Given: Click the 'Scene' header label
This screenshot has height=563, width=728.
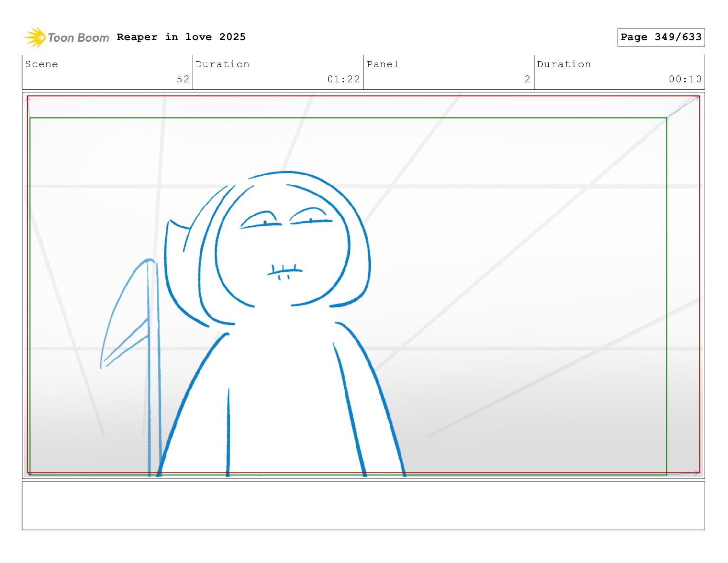Looking at the screenshot, I should point(41,64).
